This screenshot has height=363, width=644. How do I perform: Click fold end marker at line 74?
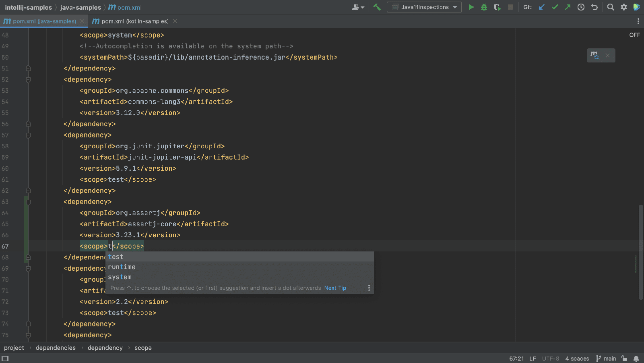28,324
